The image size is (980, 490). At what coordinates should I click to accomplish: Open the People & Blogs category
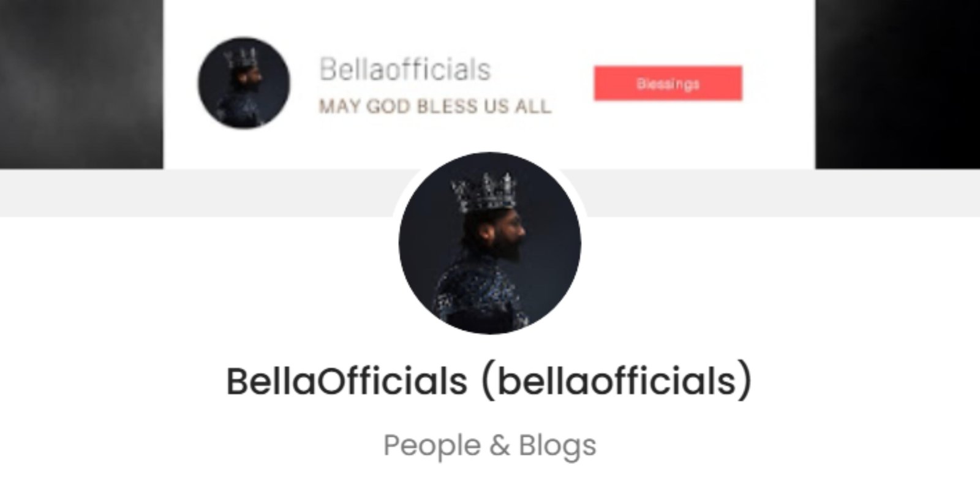point(490,446)
